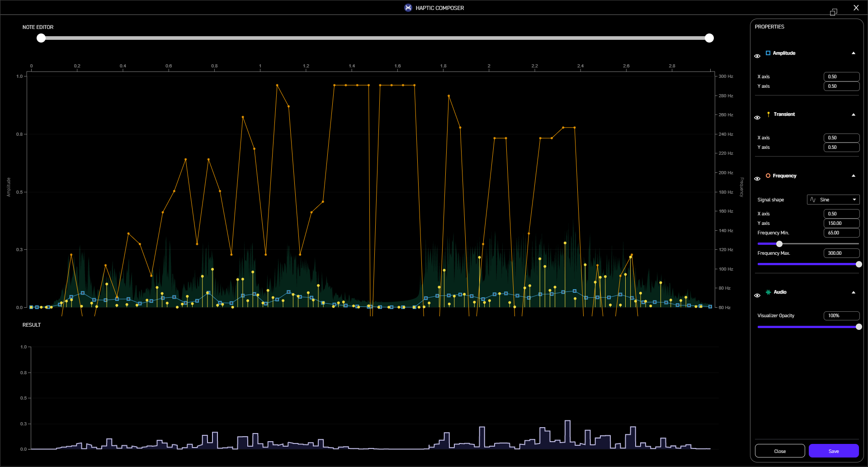Click the Frequency orange circle icon
Viewport: 868px width, 467px height.
pos(768,176)
